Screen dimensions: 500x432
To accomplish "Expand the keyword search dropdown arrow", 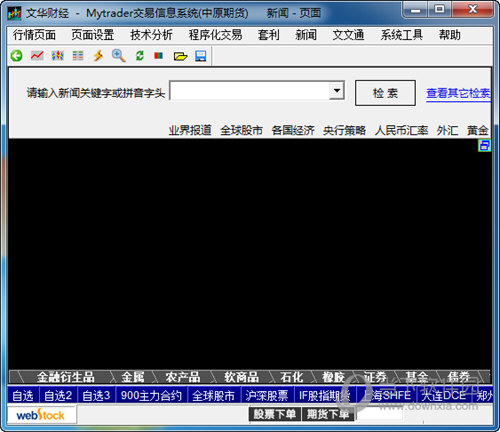I will [337, 90].
